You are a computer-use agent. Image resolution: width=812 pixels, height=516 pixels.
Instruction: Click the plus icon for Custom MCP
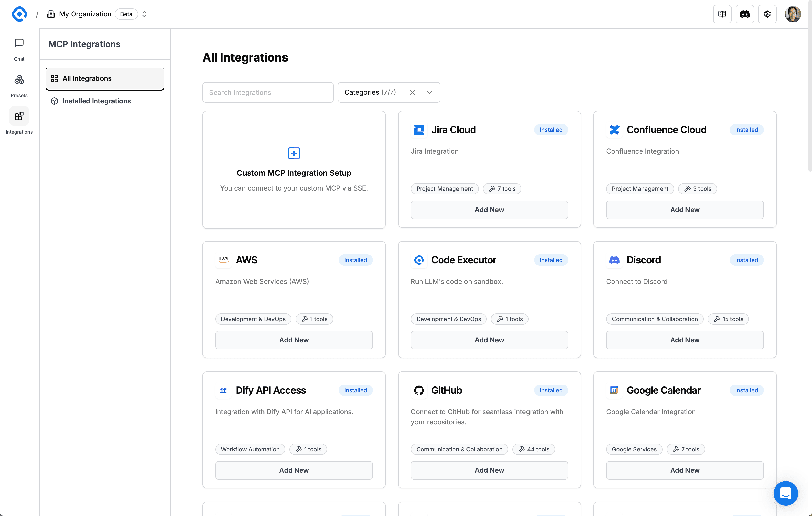[x=294, y=153]
